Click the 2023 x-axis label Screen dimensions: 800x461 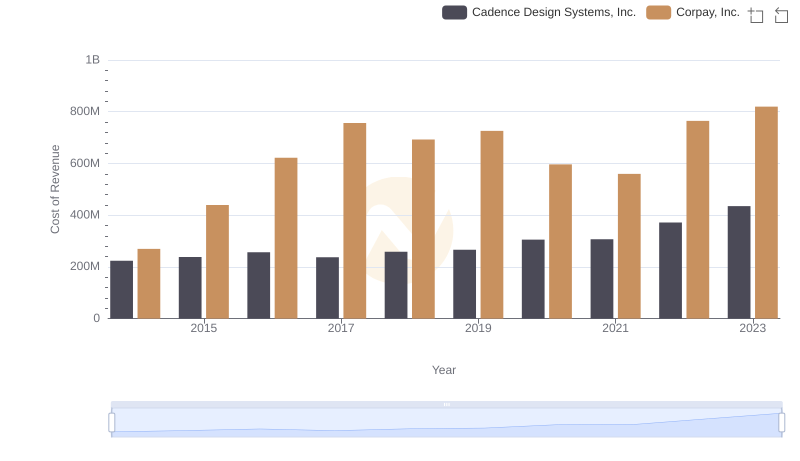point(753,328)
